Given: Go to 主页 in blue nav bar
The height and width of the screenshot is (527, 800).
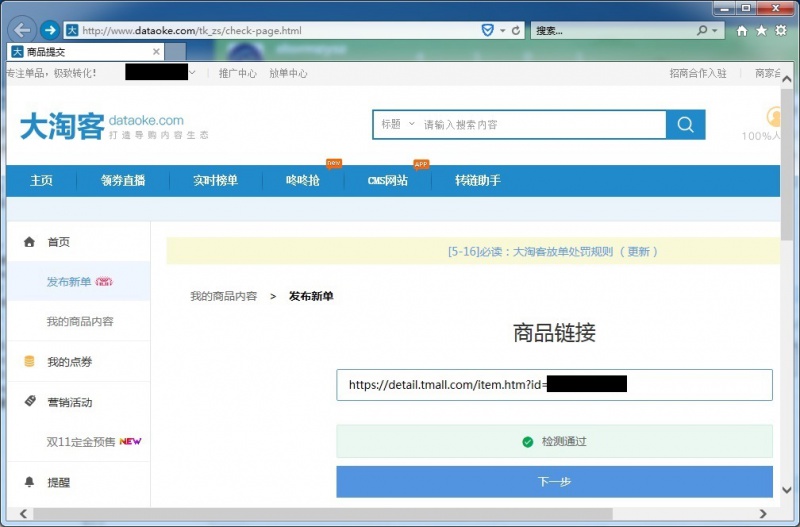Looking at the screenshot, I should (41, 181).
